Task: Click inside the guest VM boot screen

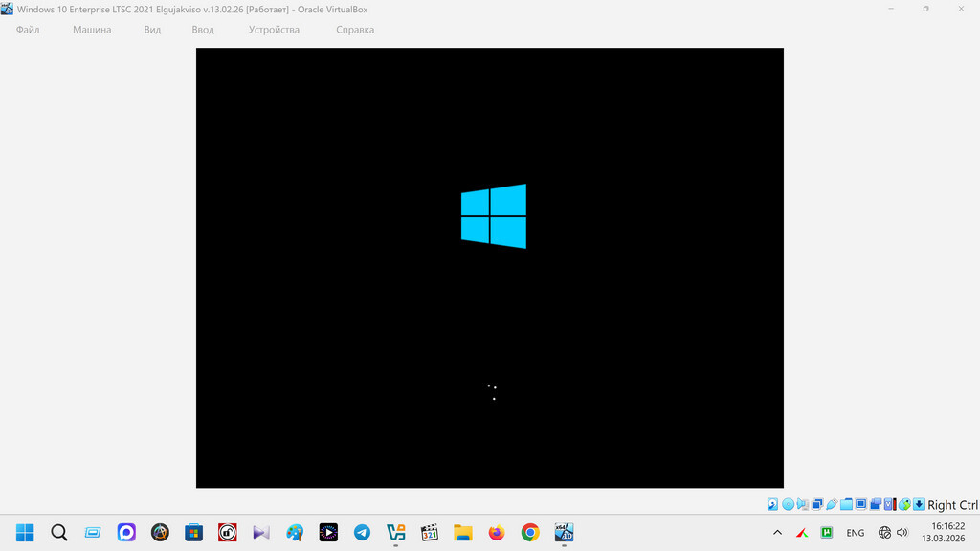Action: 489,268
